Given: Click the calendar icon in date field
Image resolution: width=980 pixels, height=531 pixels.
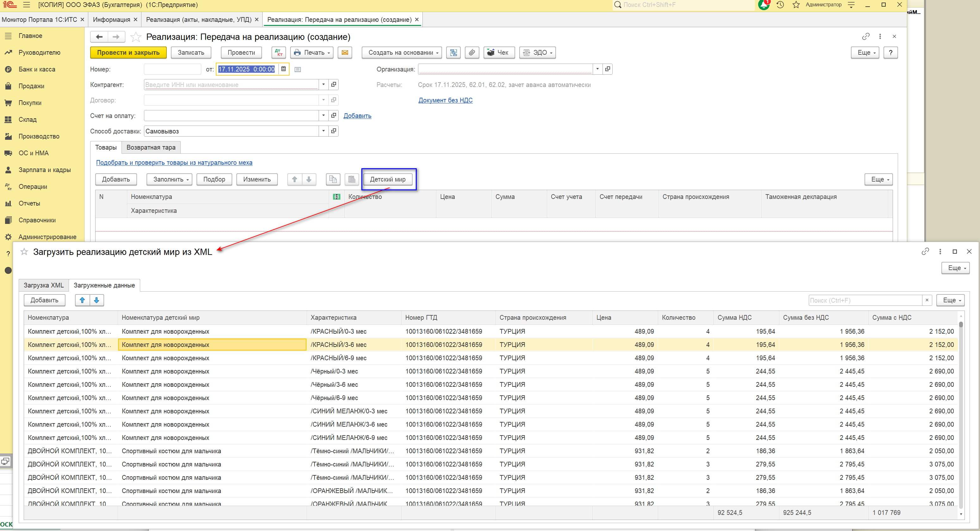Looking at the screenshot, I should pyautogui.click(x=284, y=69).
